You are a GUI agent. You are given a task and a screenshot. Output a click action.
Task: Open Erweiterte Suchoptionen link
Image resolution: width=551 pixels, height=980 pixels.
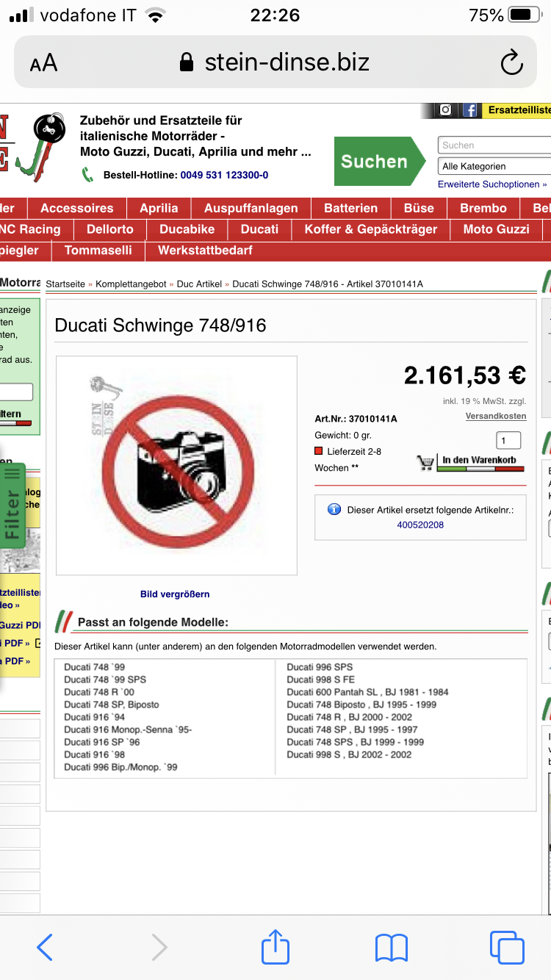coord(492,184)
